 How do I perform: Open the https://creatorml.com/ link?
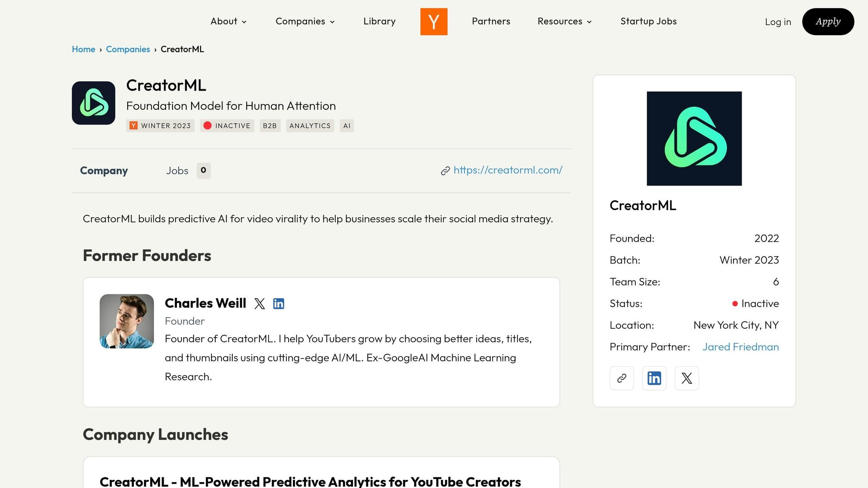tap(508, 170)
